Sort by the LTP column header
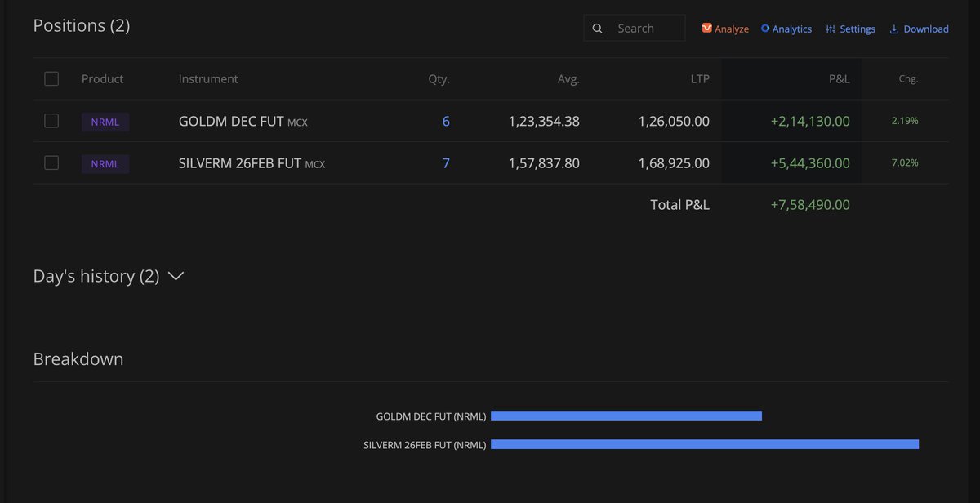 coord(699,79)
